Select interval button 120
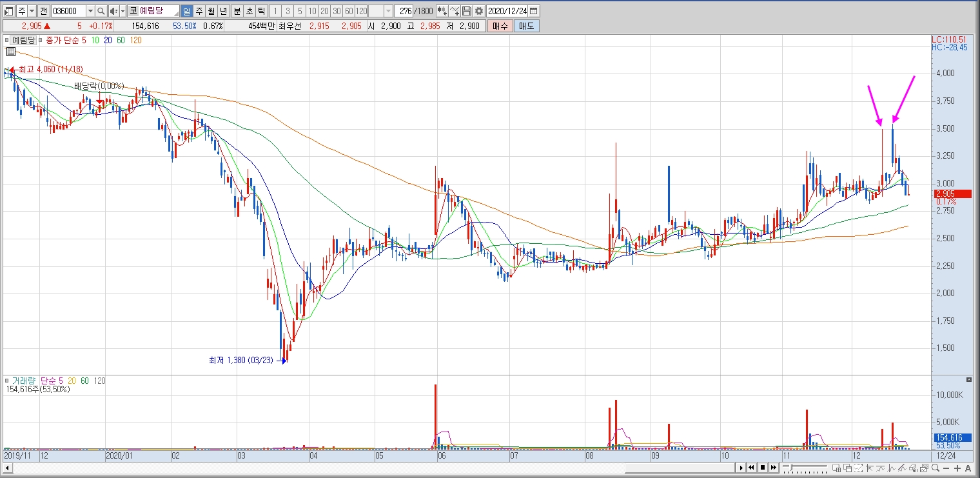 [x=361, y=11]
